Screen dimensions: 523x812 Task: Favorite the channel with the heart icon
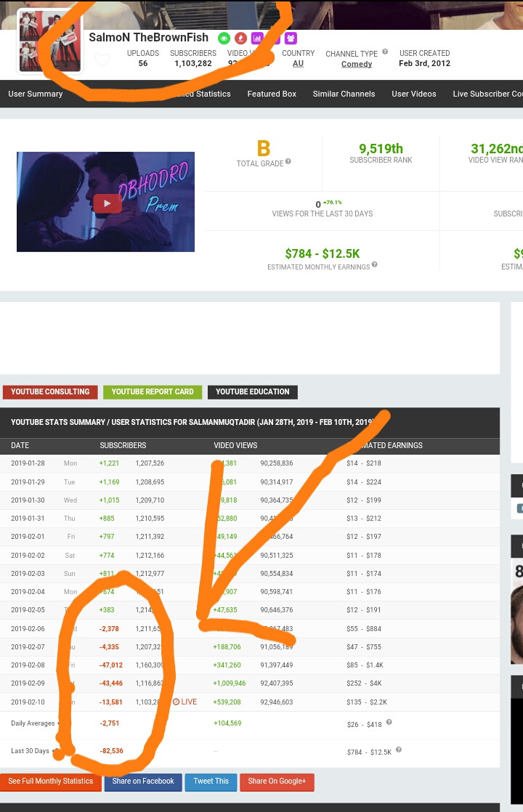click(x=102, y=60)
